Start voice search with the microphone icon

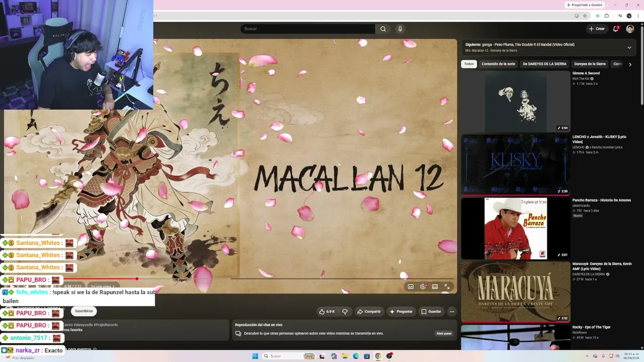(x=400, y=29)
